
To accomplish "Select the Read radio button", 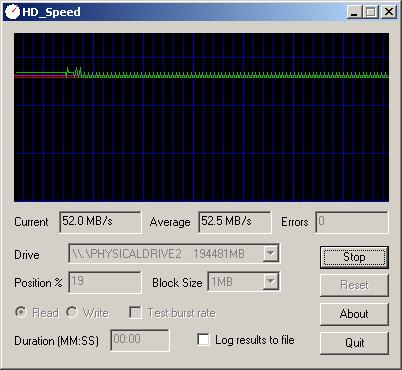I will pos(21,312).
